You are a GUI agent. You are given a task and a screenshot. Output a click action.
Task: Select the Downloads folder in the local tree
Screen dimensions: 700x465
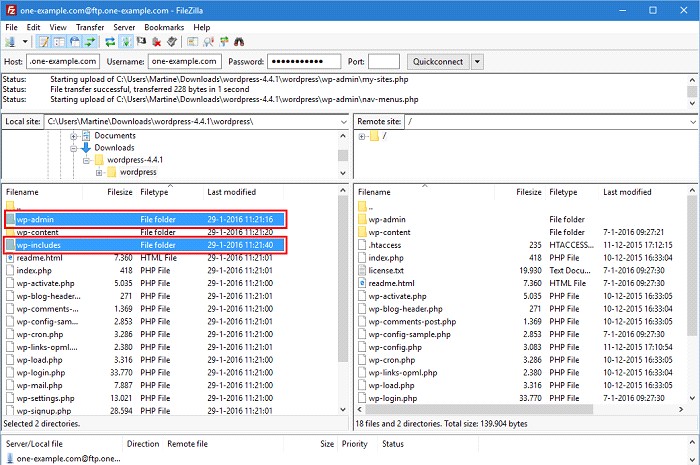tap(114, 148)
